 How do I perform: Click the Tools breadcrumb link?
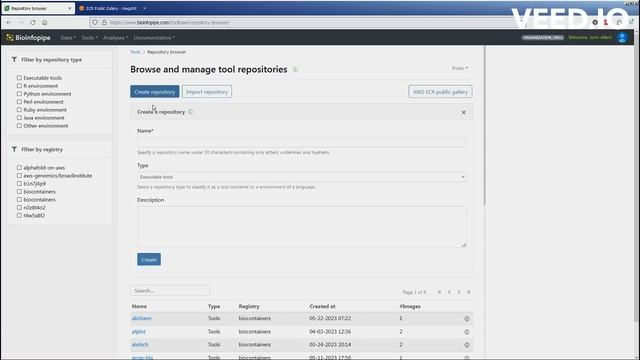(x=136, y=52)
